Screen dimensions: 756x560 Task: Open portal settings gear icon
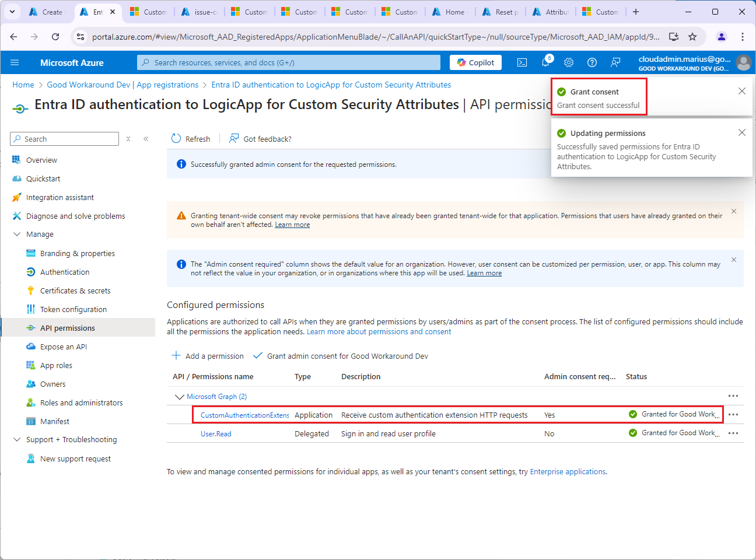[x=569, y=62]
